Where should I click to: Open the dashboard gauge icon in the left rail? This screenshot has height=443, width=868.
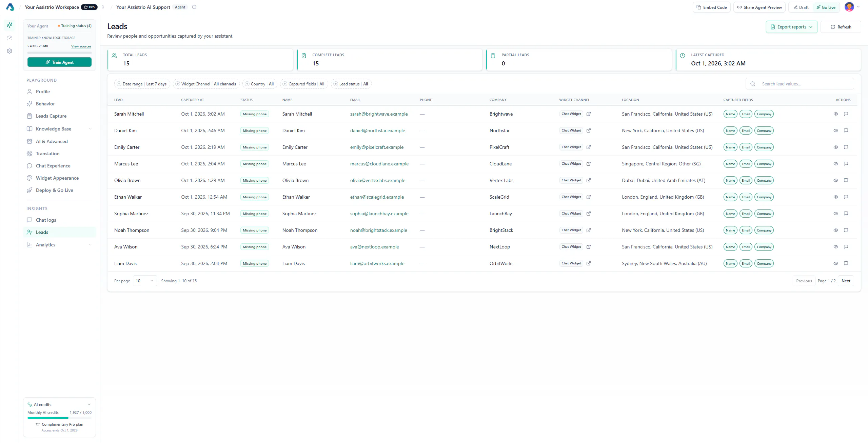(x=9, y=38)
